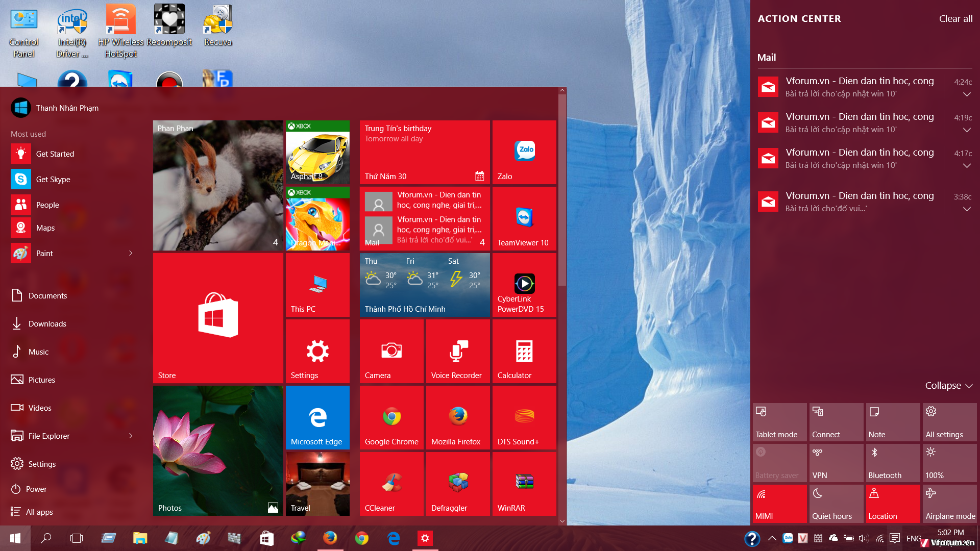The height and width of the screenshot is (551, 980).
Task: Click the Start menu scrollbar
Action: 562,189
